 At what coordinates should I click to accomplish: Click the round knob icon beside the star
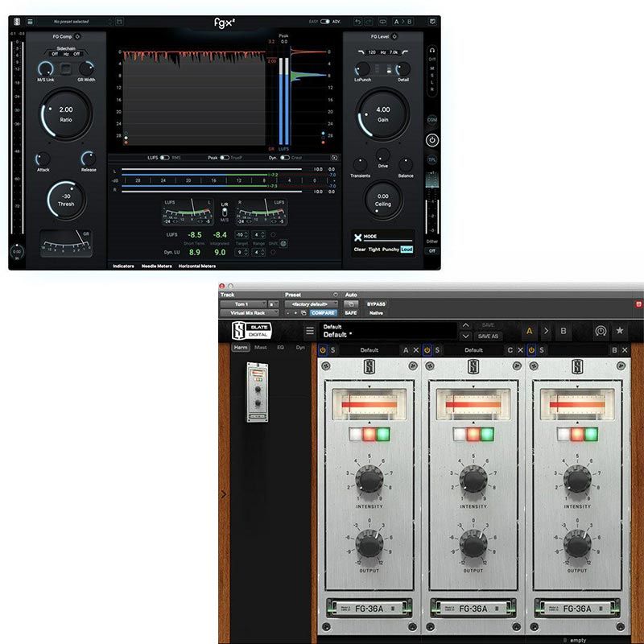601,331
